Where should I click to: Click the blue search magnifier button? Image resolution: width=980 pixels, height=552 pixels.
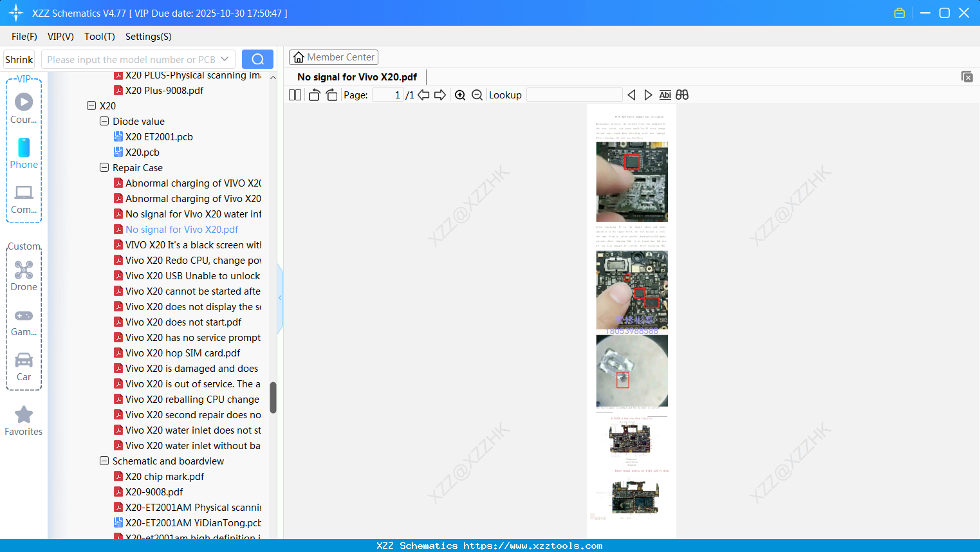(x=257, y=59)
